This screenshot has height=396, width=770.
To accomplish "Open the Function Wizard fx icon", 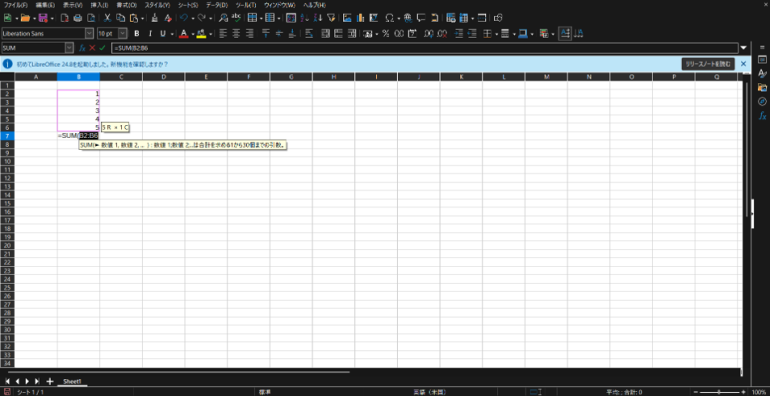I will coord(82,48).
